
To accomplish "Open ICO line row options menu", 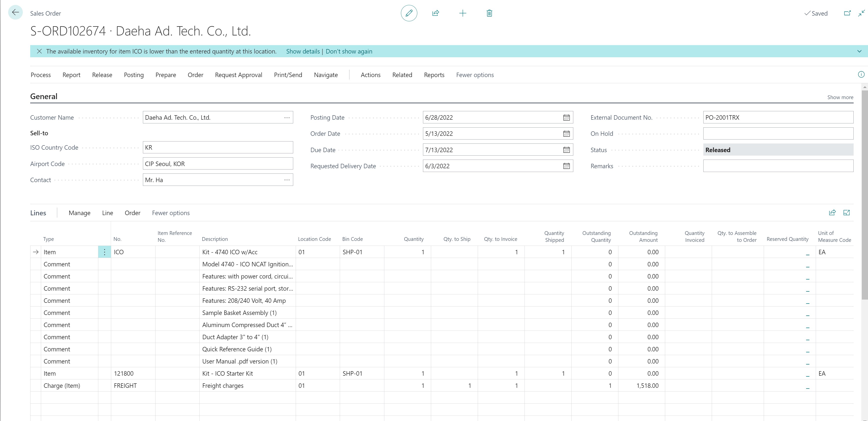I will pos(105,252).
